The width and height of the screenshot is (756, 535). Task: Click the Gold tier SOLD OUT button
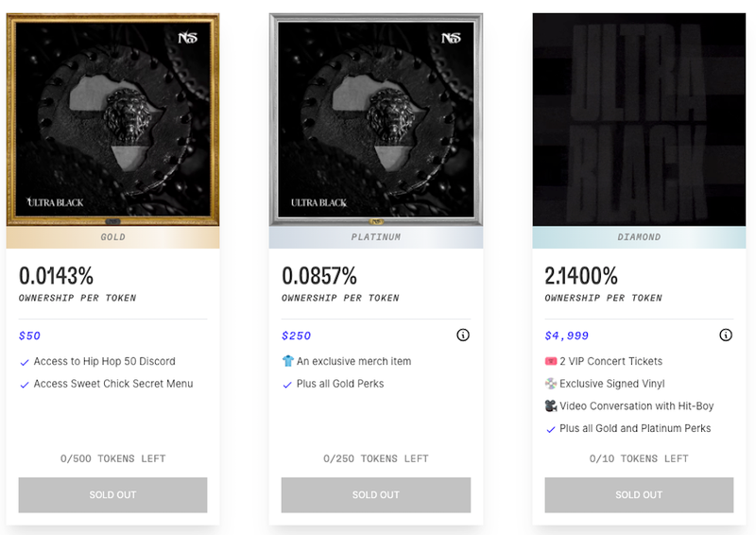click(112, 495)
